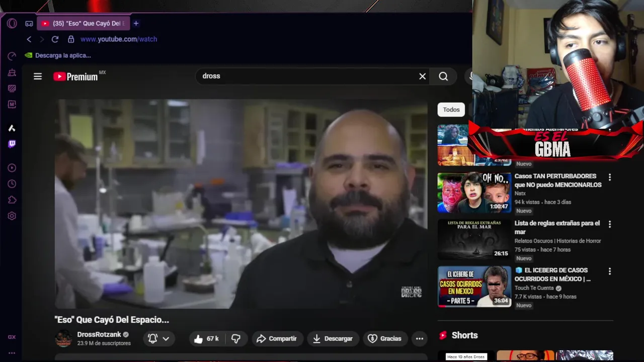Open video more actions three dots

420,339
